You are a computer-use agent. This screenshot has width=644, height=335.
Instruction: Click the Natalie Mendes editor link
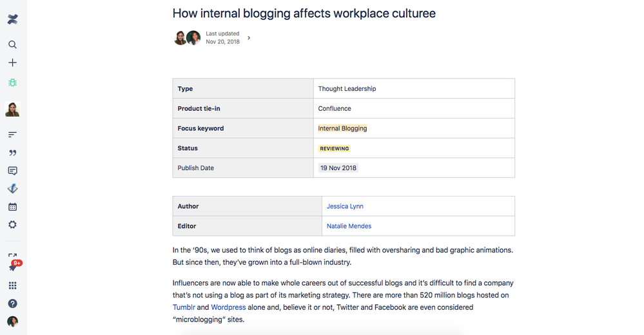coord(349,226)
